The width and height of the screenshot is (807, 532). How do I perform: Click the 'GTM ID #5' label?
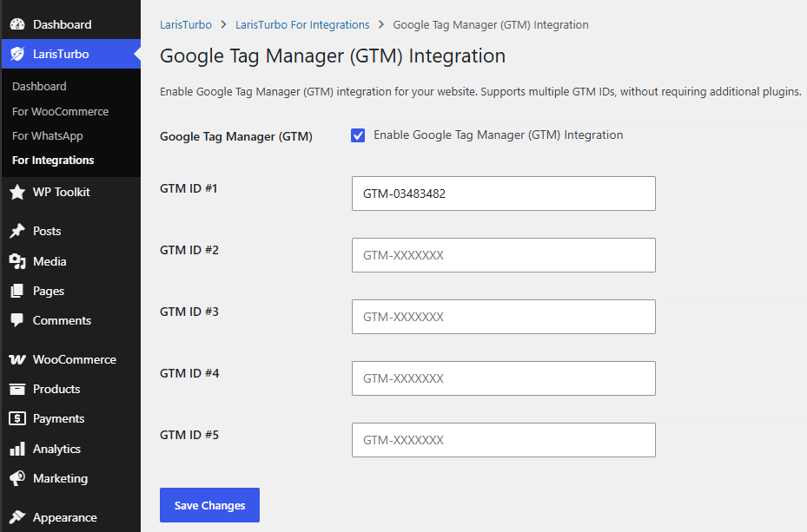[x=189, y=435]
